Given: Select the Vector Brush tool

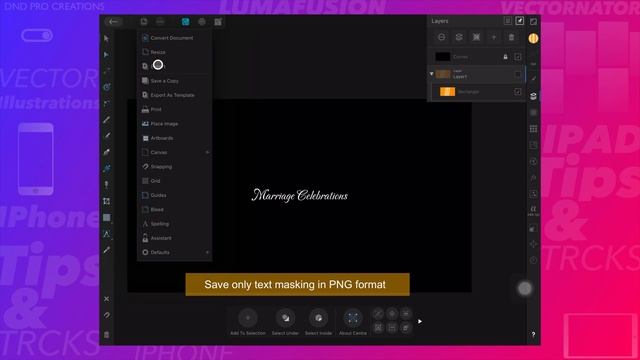Looking at the screenshot, I should click(x=107, y=136).
